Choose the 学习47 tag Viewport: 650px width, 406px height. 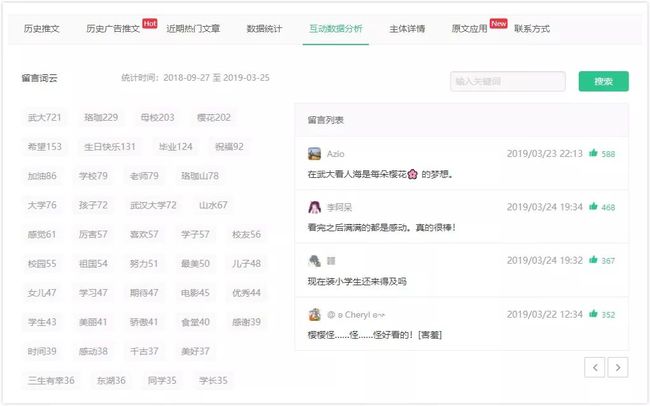click(x=93, y=293)
